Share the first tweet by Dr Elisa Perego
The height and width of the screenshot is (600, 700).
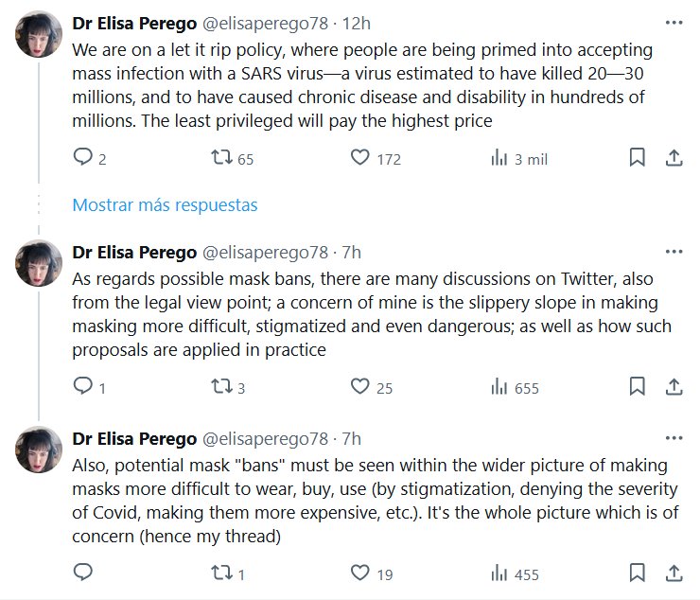tap(674, 158)
